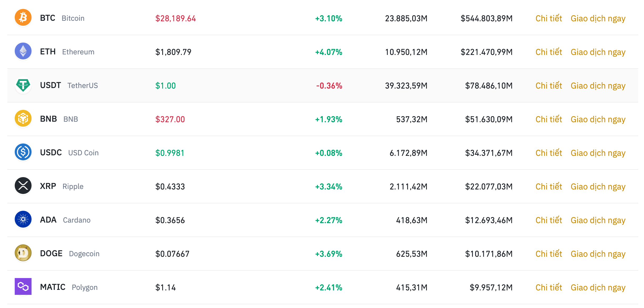Click the USDT price $1.00
The height and width of the screenshot is (308, 644).
pos(165,86)
